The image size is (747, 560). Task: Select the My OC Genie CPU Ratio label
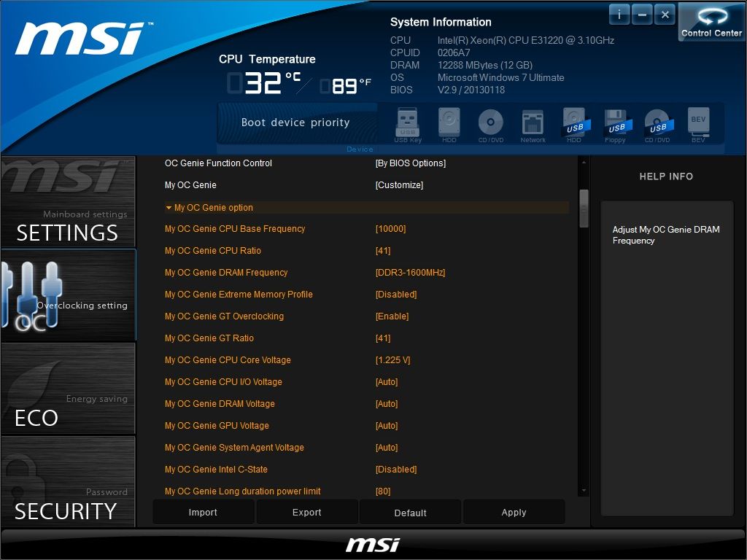[213, 251]
